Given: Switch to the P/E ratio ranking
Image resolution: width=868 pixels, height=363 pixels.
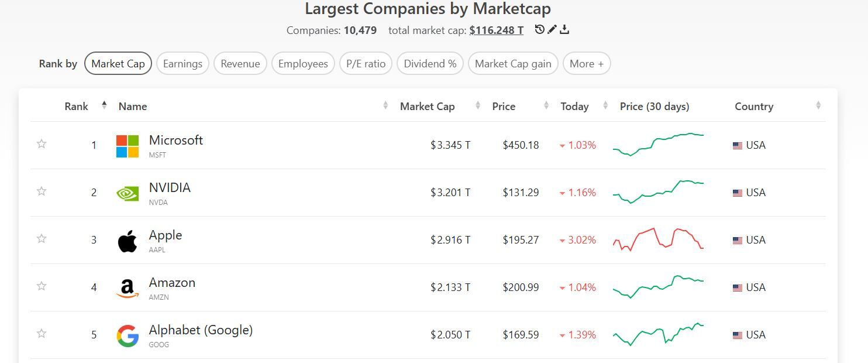Looking at the screenshot, I should [x=366, y=64].
